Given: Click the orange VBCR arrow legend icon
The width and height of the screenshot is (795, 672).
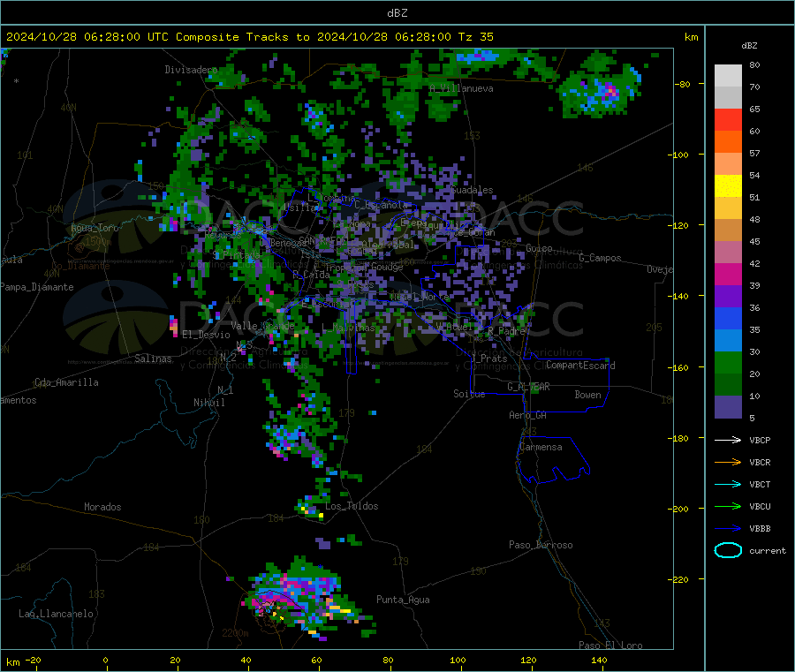Looking at the screenshot, I should click(x=728, y=462).
